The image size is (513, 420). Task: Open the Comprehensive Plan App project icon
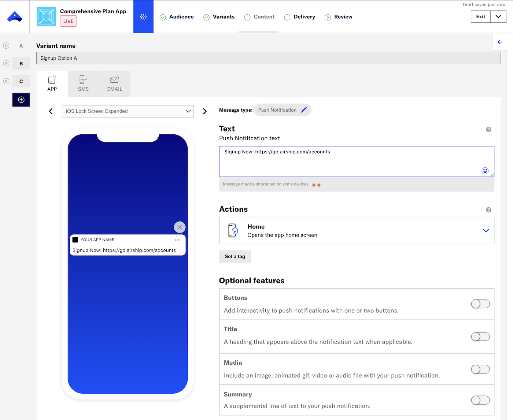47,16
